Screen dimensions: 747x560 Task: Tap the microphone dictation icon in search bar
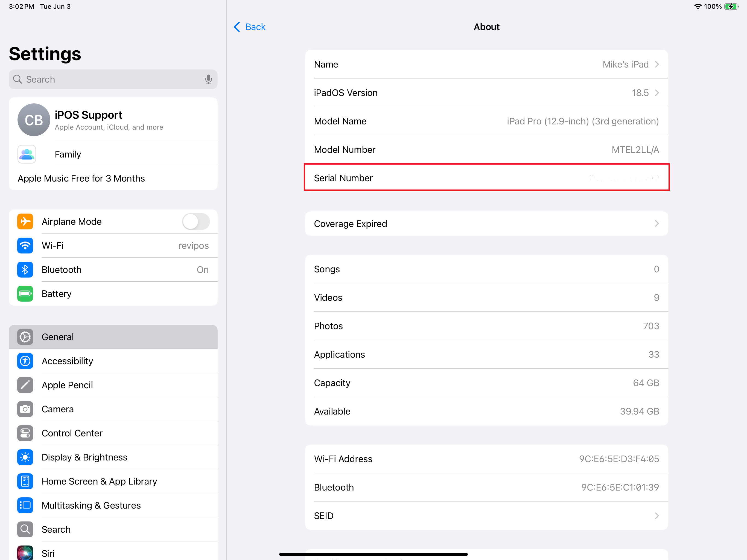tap(208, 79)
